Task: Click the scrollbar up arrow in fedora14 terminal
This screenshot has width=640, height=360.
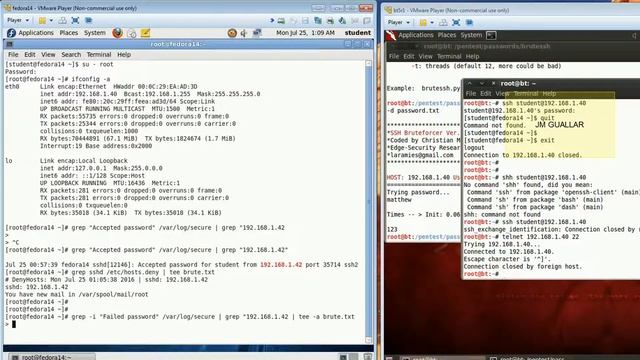Action: [369, 63]
